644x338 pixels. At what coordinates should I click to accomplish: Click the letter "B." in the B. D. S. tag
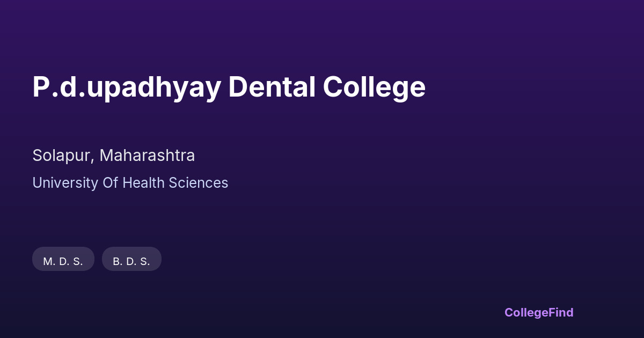point(118,261)
